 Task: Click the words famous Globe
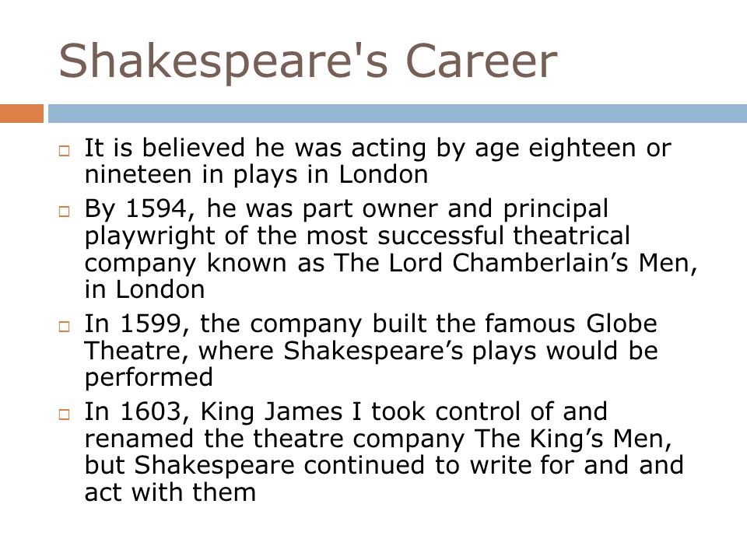point(570,324)
